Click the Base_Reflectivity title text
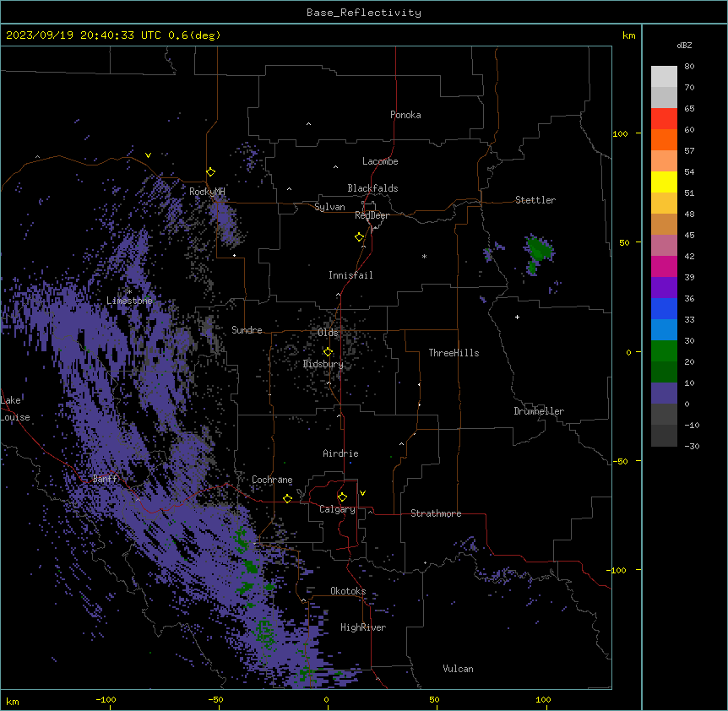This screenshot has height=711, width=728. coord(364,13)
